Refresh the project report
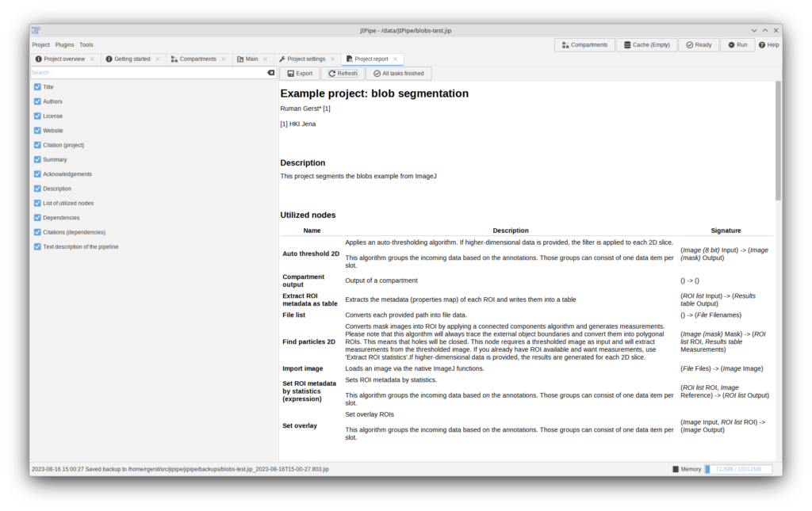 (343, 73)
